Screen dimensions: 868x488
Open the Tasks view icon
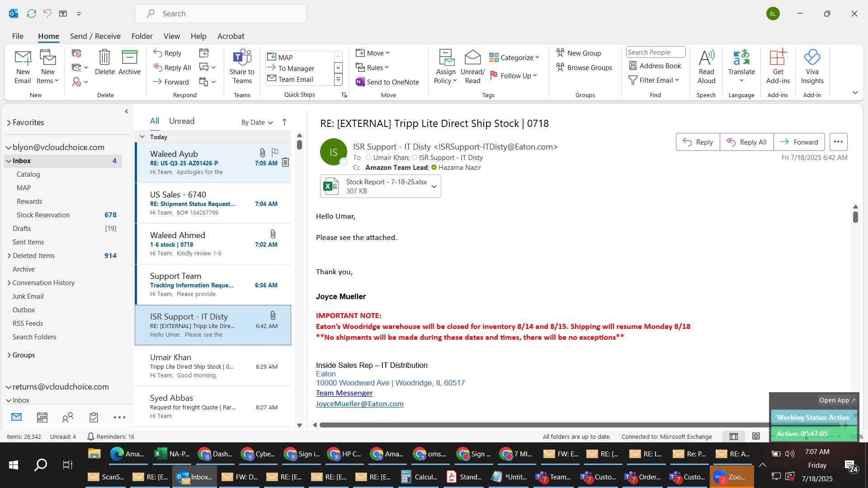(94, 418)
